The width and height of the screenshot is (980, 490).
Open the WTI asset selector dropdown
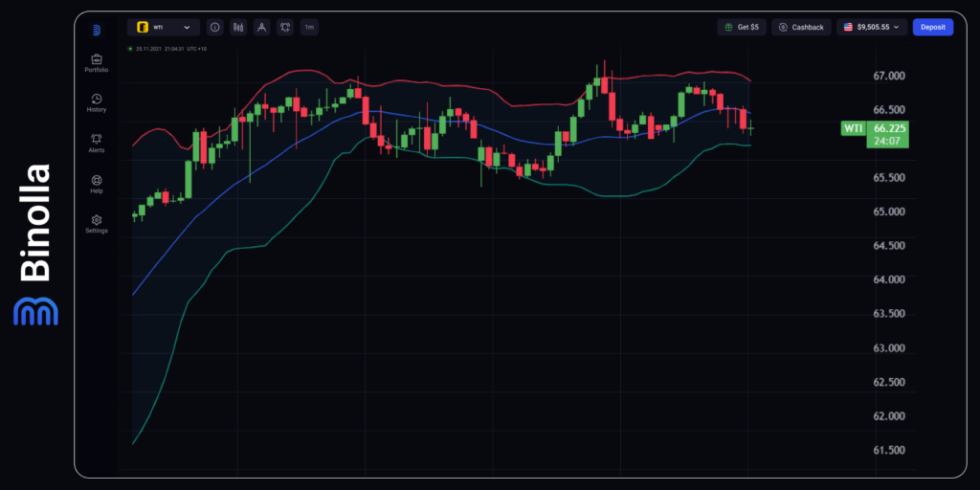pos(163,28)
